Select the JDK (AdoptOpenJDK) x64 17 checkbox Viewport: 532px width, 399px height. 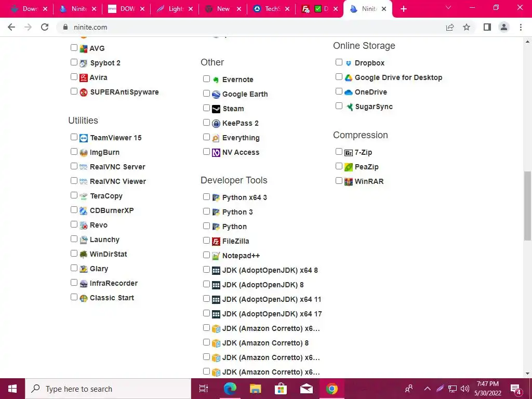tap(206, 313)
